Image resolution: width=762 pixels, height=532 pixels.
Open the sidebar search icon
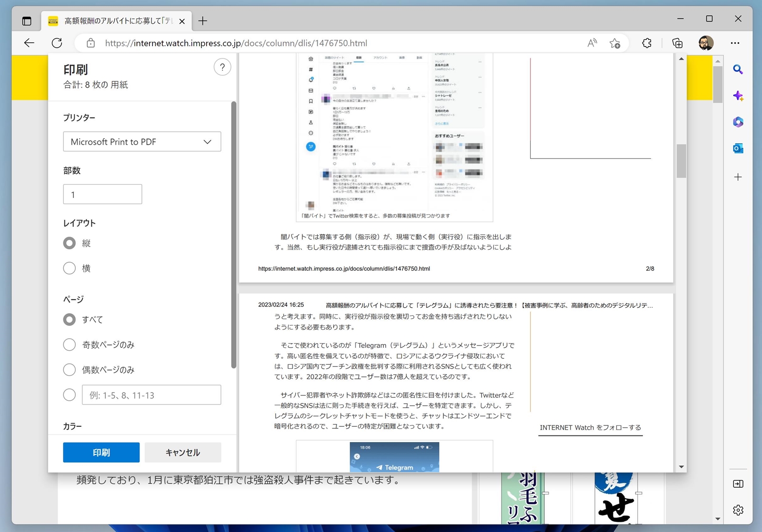pos(738,69)
